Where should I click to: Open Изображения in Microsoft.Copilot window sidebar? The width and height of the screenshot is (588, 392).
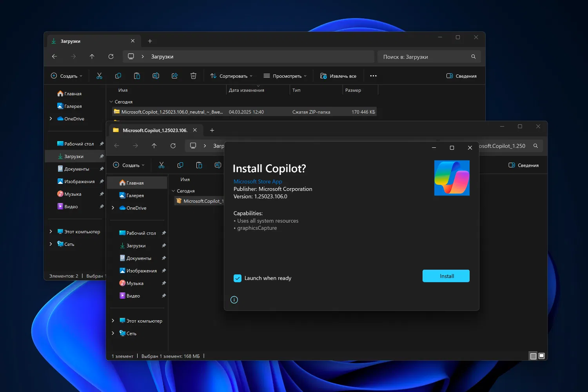coord(138,270)
